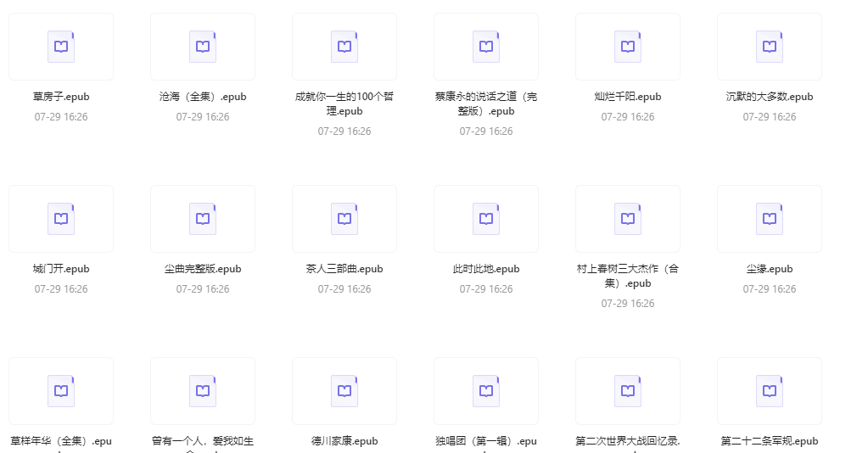Click the date under 蔡康永的说话之道
The width and height of the screenshot is (868, 453).
(486, 131)
